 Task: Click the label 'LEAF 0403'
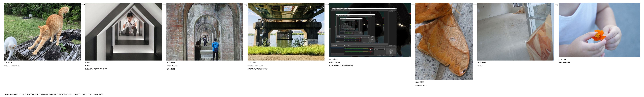420,82
